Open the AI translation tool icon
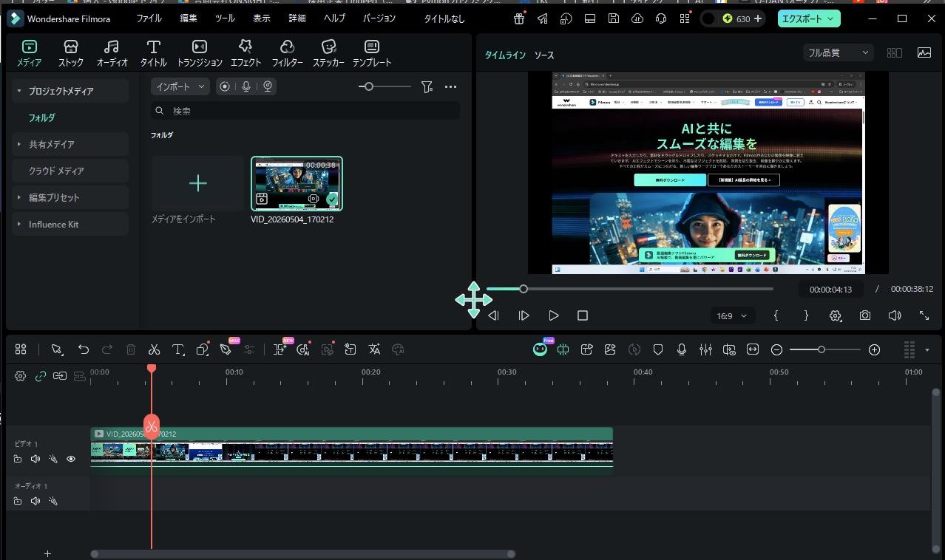This screenshot has width=945, height=560. click(x=374, y=349)
